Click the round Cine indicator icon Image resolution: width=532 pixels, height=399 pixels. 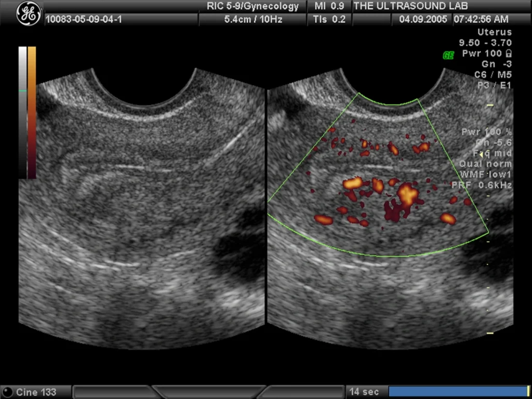pos(8,392)
